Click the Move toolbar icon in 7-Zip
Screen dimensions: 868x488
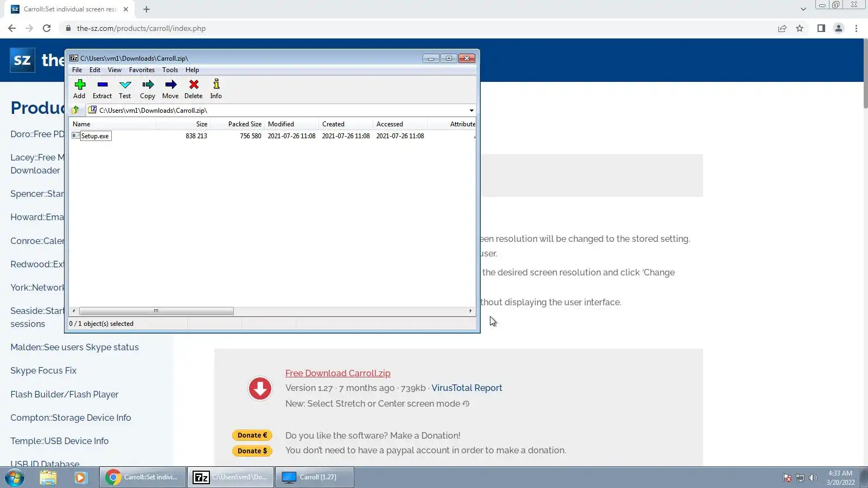click(x=170, y=89)
